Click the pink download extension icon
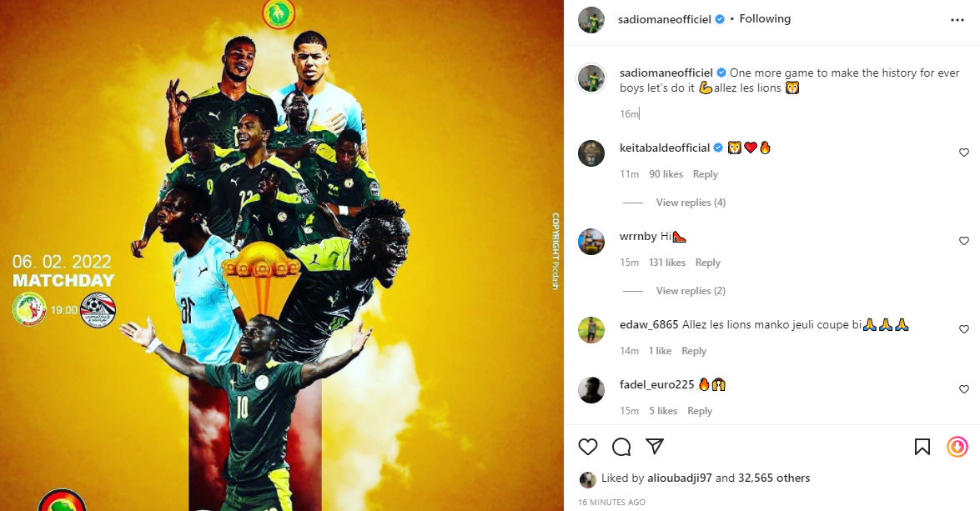The image size is (980, 511). coord(957,447)
